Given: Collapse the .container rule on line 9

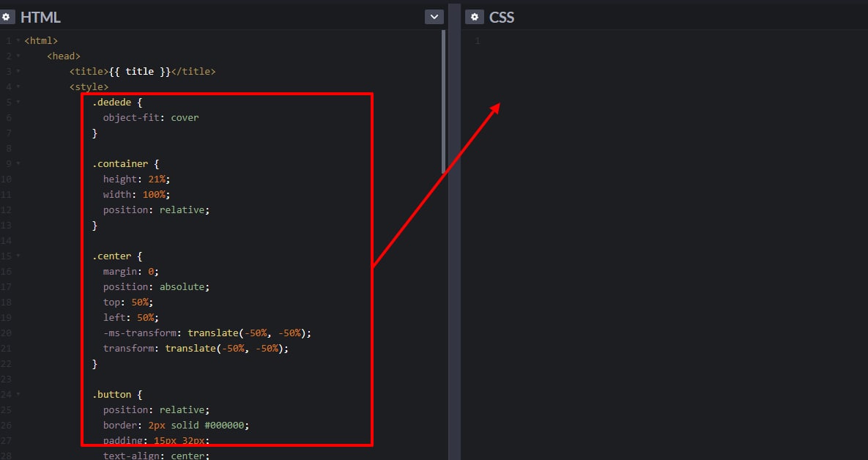Looking at the screenshot, I should click(x=18, y=164).
